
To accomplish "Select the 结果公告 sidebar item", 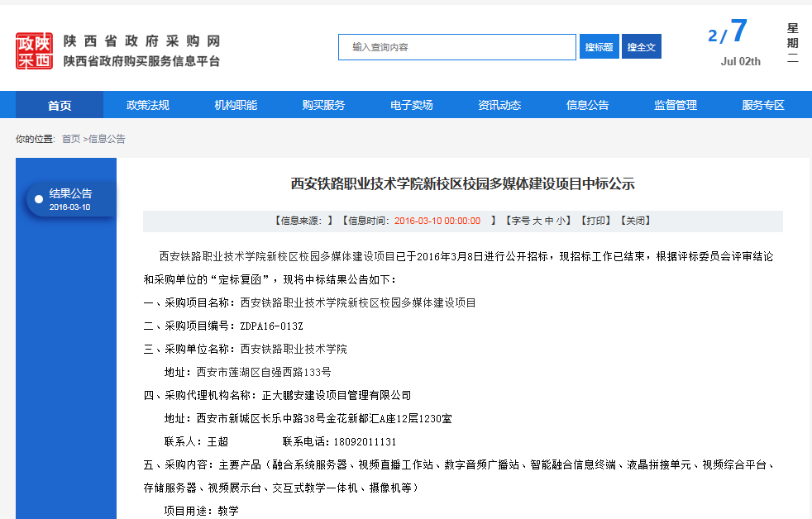I will point(70,199).
